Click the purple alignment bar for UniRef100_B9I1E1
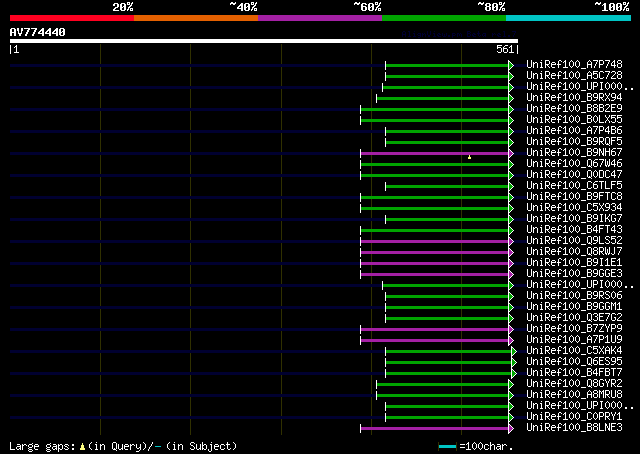The height and width of the screenshot is (454, 640). pos(434,264)
